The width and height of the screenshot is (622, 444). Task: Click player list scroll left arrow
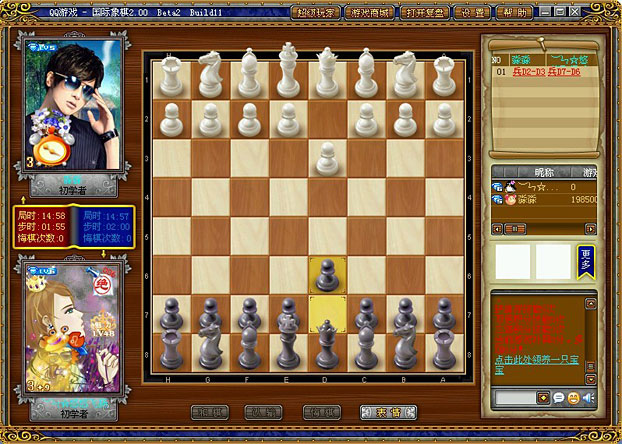[x=497, y=229]
